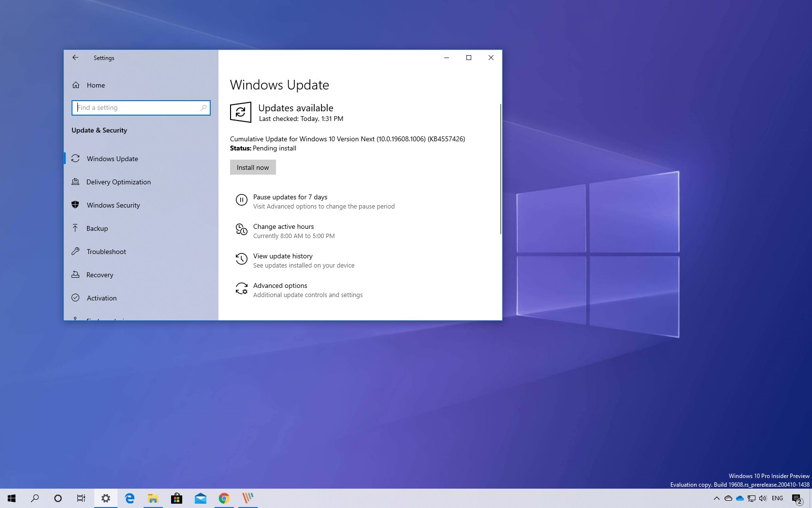The image size is (812, 508).
Task: Open Advanced options for updates
Action: coord(280,285)
